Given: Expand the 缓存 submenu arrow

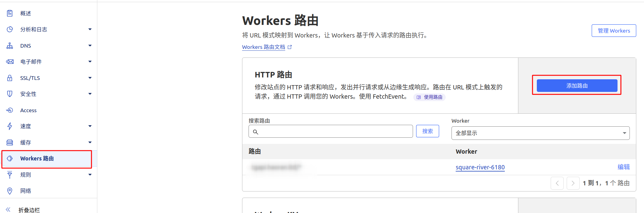Looking at the screenshot, I should pos(90,143).
